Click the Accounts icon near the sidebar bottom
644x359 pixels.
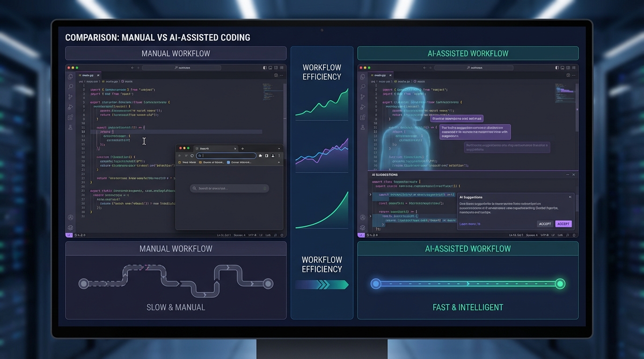tap(70, 217)
